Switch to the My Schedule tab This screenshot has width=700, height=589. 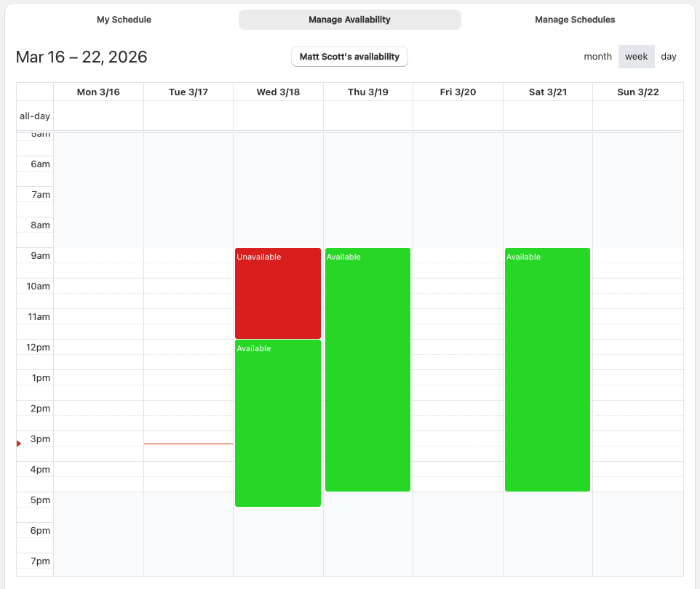coord(124,20)
